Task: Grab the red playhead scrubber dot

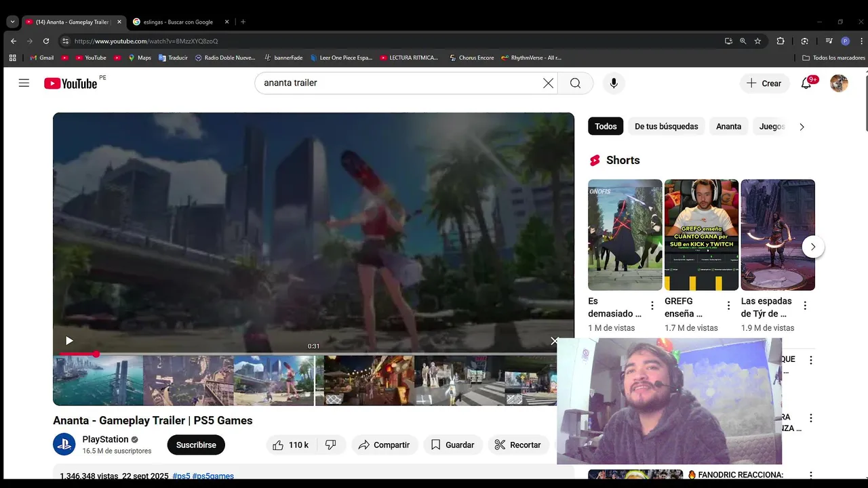Action: coord(96,354)
